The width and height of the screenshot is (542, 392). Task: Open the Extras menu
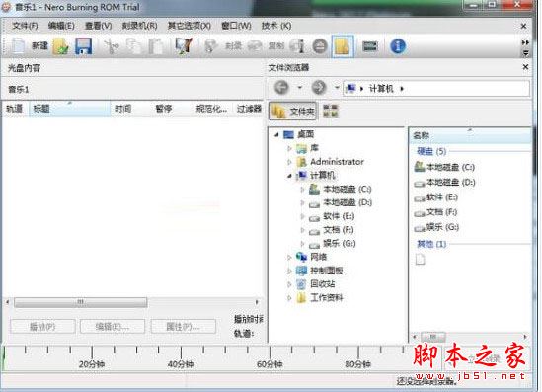[190, 26]
